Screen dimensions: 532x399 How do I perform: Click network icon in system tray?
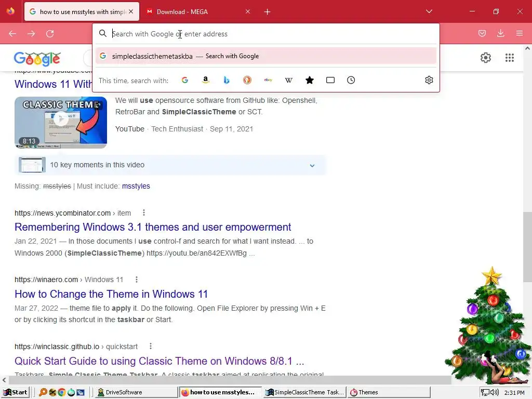(x=485, y=393)
